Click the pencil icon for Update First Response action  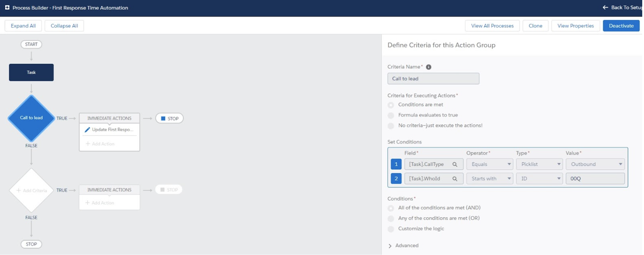87,130
